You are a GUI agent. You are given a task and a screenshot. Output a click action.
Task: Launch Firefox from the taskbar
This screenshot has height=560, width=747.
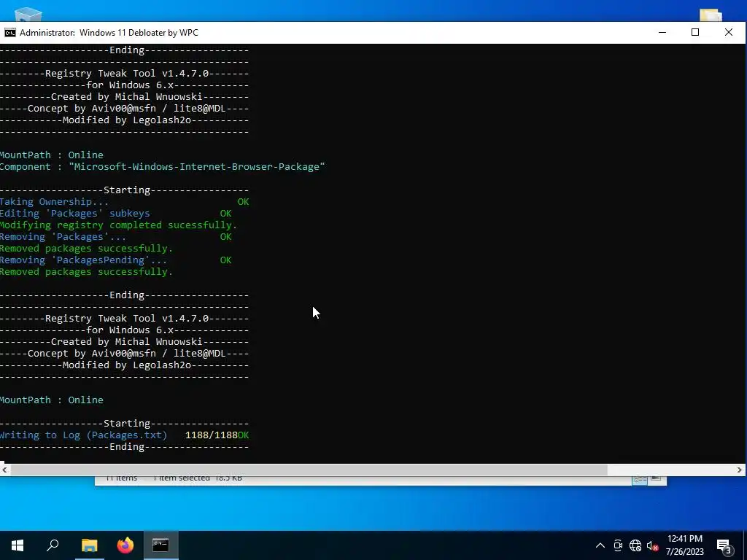click(125, 545)
